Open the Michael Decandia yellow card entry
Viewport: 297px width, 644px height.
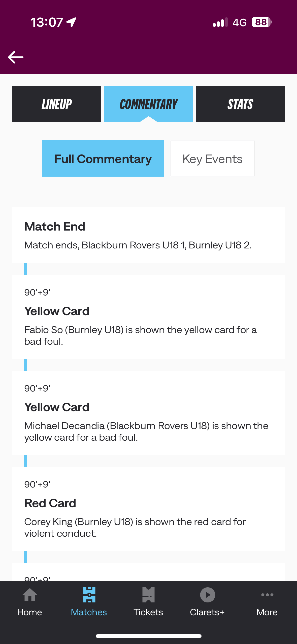click(148, 413)
